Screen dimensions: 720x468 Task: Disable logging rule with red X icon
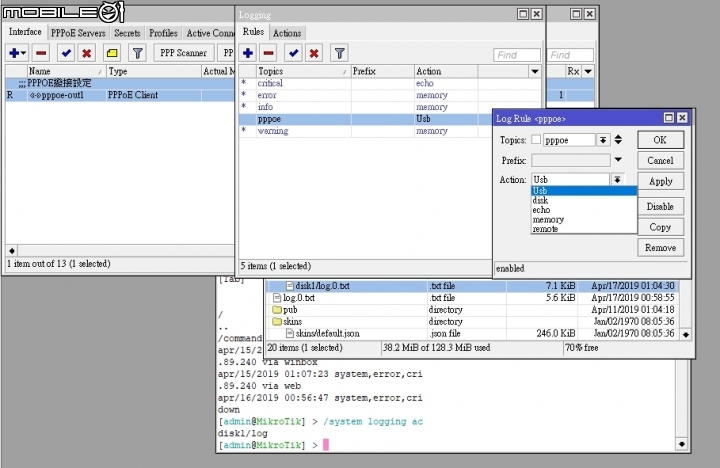click(x=314, y=53)
